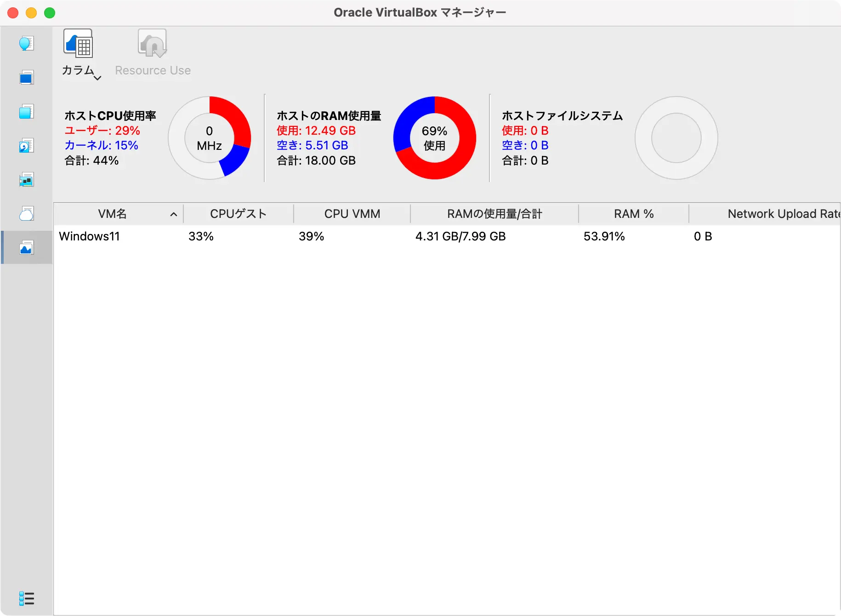Open the Extensions manager sidebar icon

point(27,112)
